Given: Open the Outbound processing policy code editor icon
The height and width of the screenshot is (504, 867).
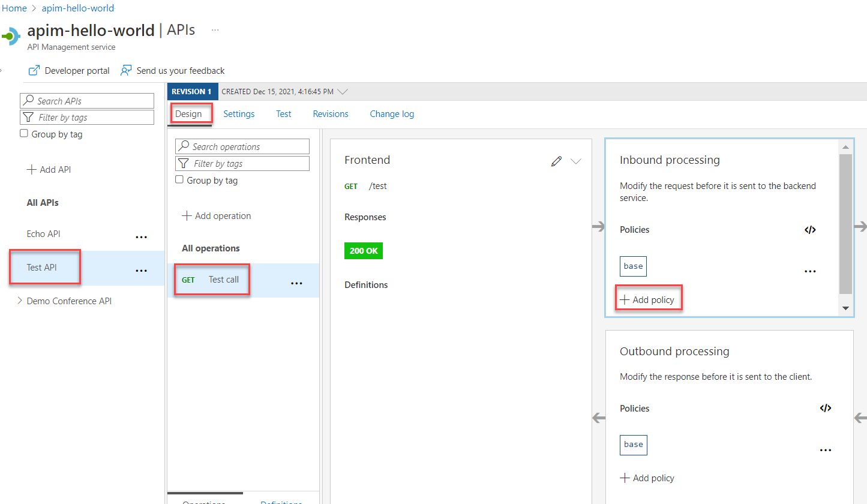Looking at the screenshot, I should click(826, 408).
